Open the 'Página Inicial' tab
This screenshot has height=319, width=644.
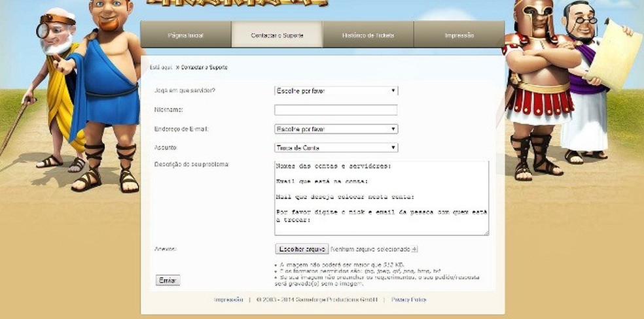pyautogui.click(x=186, y=35)
